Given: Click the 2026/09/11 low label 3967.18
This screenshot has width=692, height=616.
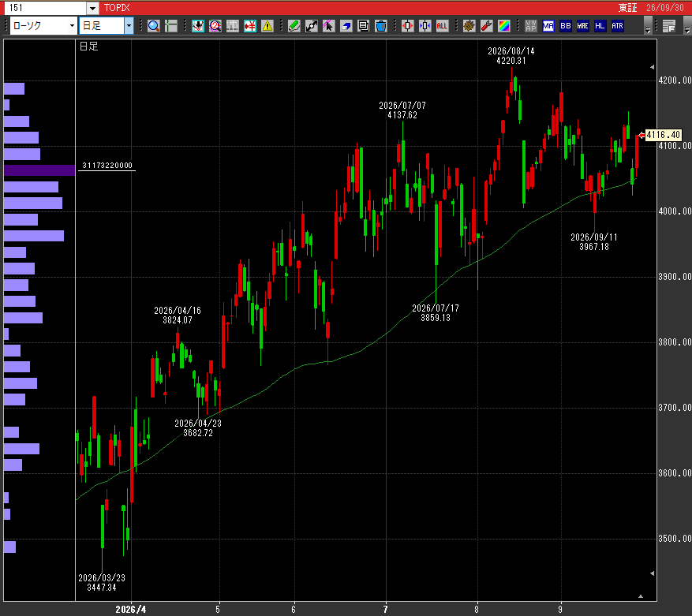Looking at the screenshot, I should click(x=594, y=242).
